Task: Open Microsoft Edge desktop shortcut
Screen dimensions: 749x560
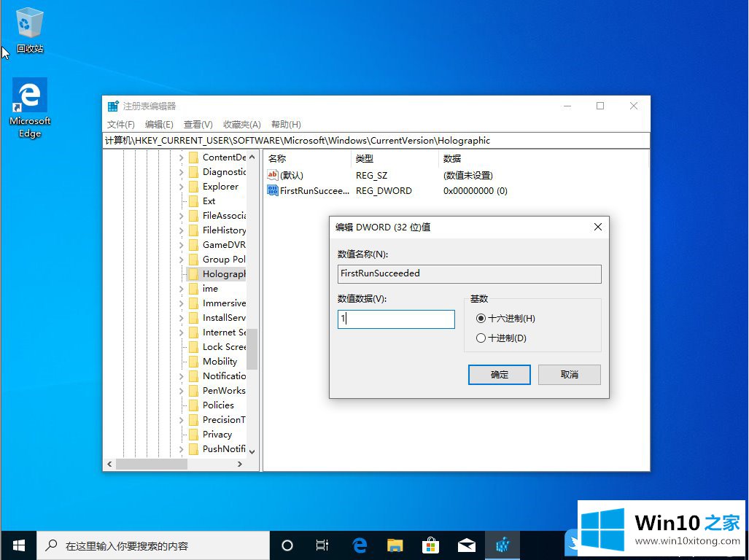Action: (x=29, y=106)
